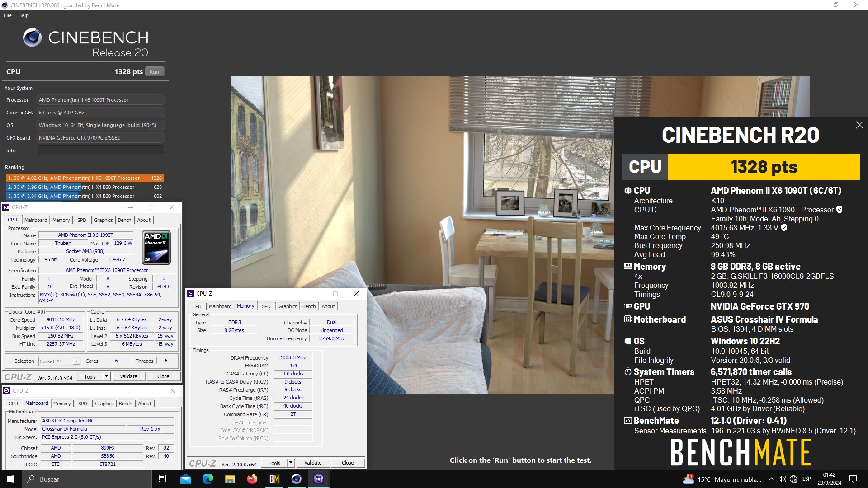Switch to Memory tab in Mainboard CPU-Z window

[x=62, y=404]
